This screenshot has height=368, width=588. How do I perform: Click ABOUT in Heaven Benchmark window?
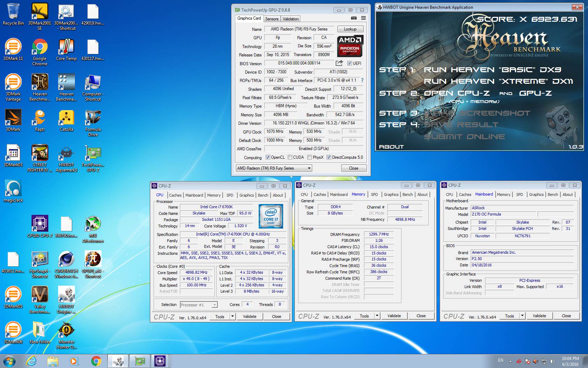(x=391, y=147)
